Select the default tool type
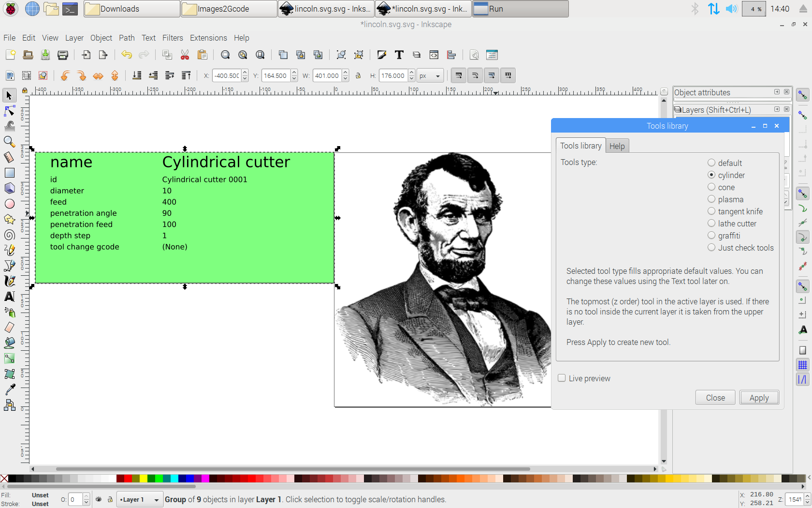 [725, 163]
